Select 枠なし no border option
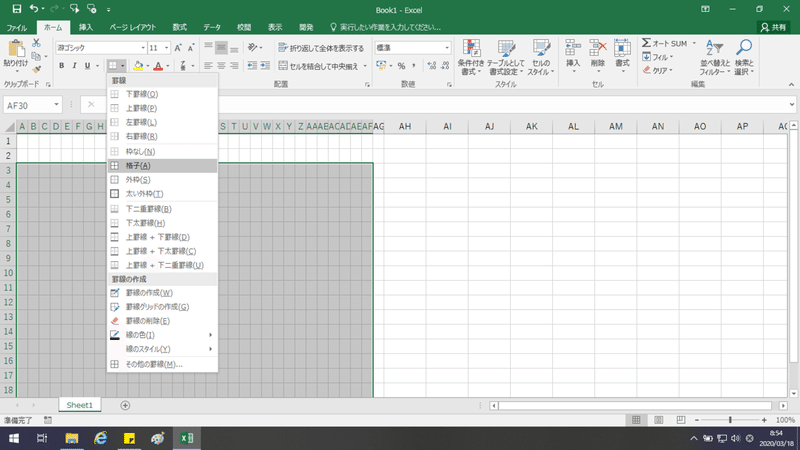 [x=162, y=152]
